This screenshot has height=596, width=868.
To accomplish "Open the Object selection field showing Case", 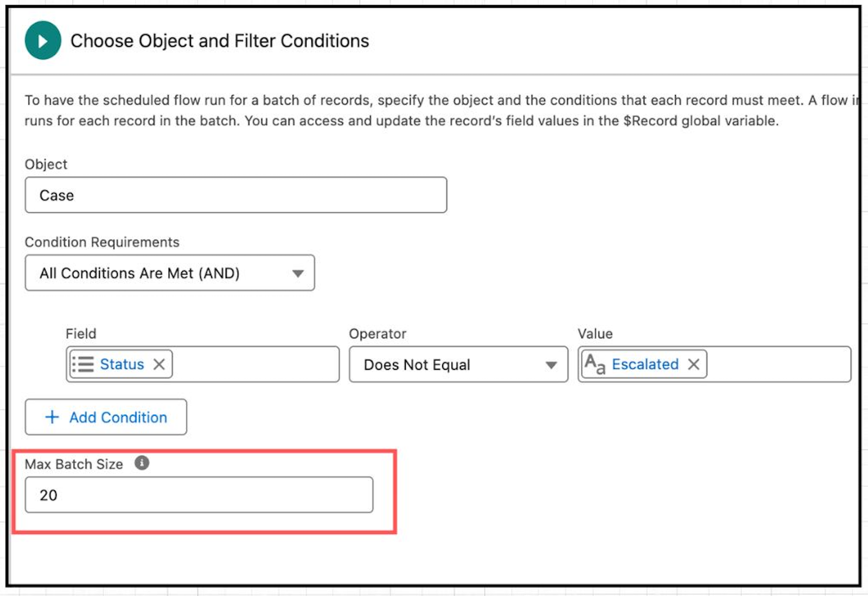I will tap(235, 195).
